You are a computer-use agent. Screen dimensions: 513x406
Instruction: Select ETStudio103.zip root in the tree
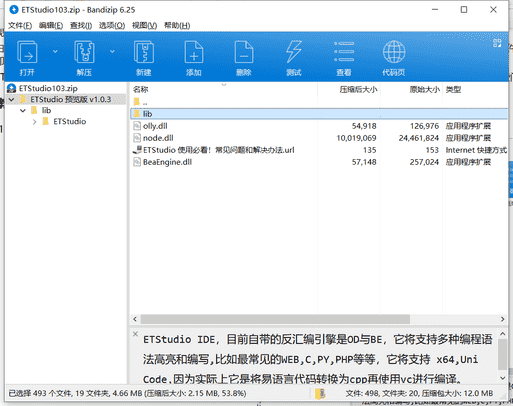48,88
